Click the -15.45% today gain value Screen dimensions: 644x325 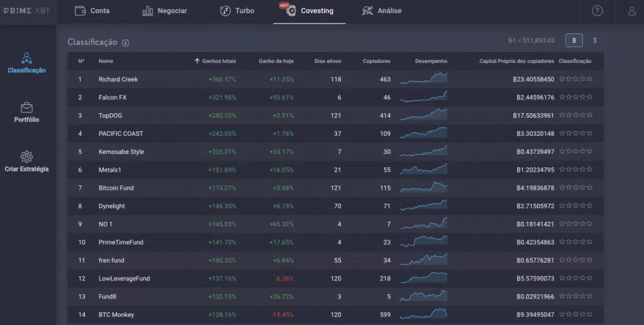click(282, 315)
